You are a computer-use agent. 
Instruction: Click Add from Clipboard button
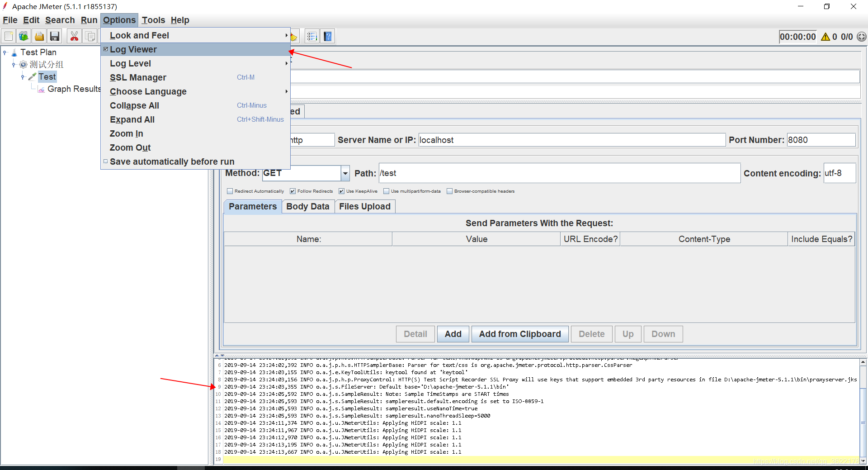point(520,334)
